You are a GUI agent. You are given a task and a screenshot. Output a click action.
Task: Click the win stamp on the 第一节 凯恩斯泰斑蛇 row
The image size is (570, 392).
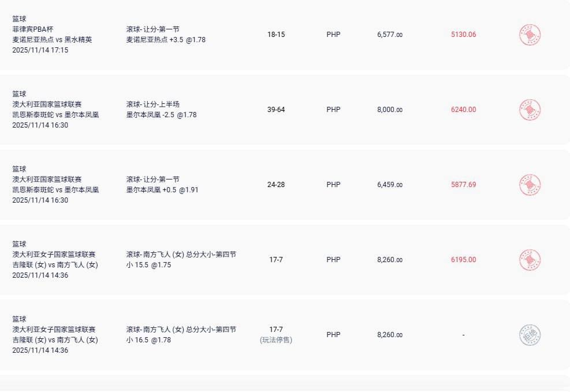[x=530, y=185]
